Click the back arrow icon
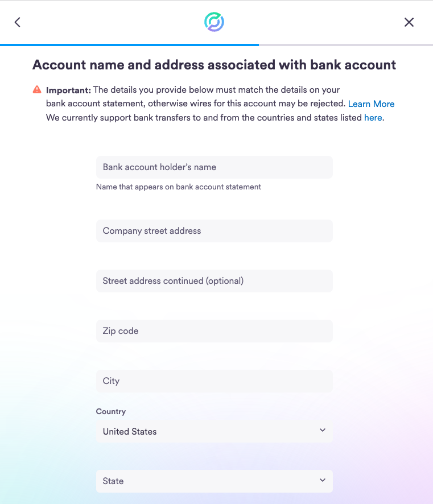The image size is (433, 504). [18, 22]
